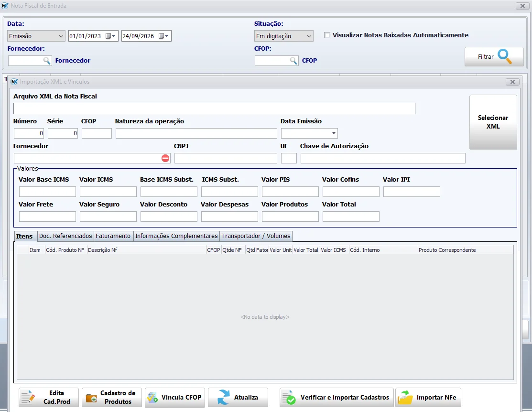
Task: Click the Cadastro de Produtos button
Action: [x=112, y=397]
